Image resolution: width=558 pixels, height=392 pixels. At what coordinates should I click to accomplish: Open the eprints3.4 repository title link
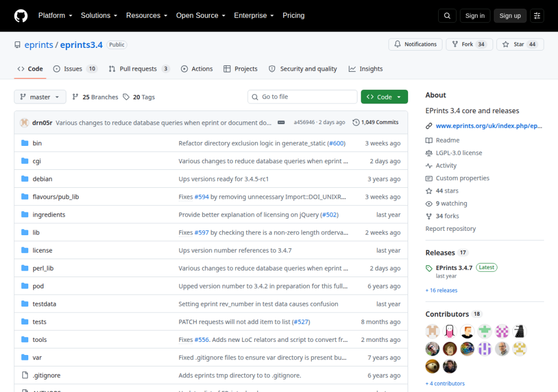(x=81, y=45)
